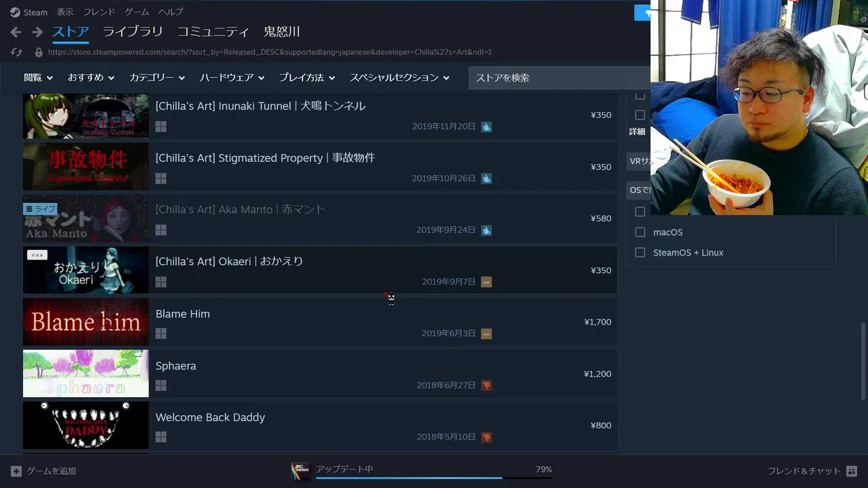Open the カテゴリー dropdown
This screenshot has height=488, width=868.
coord(157,78)
